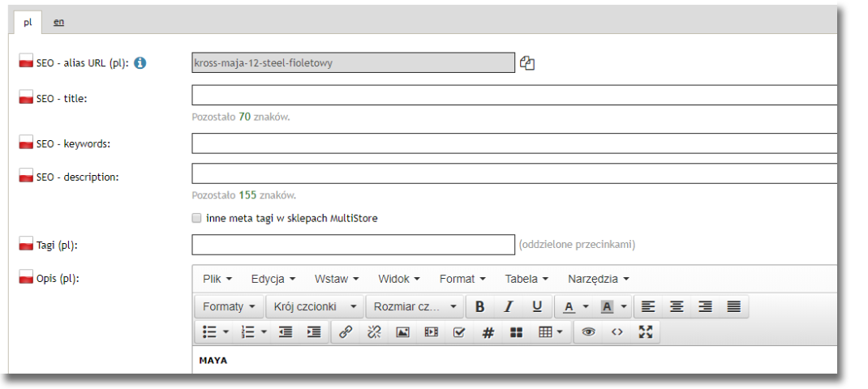Screen dimensions: 868x389
Task: Enable inne meta tagi w sklepach MultiStore
Action: coord(196,218)
